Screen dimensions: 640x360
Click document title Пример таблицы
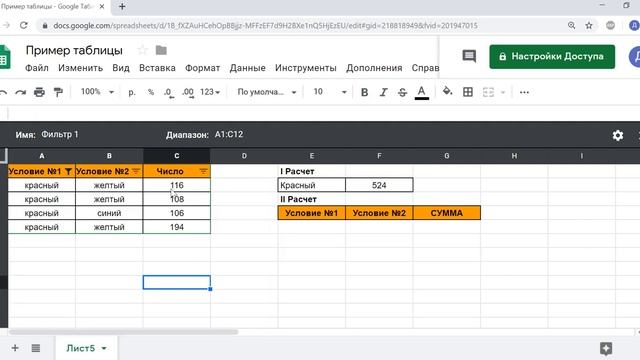click(x=74, y=50)
